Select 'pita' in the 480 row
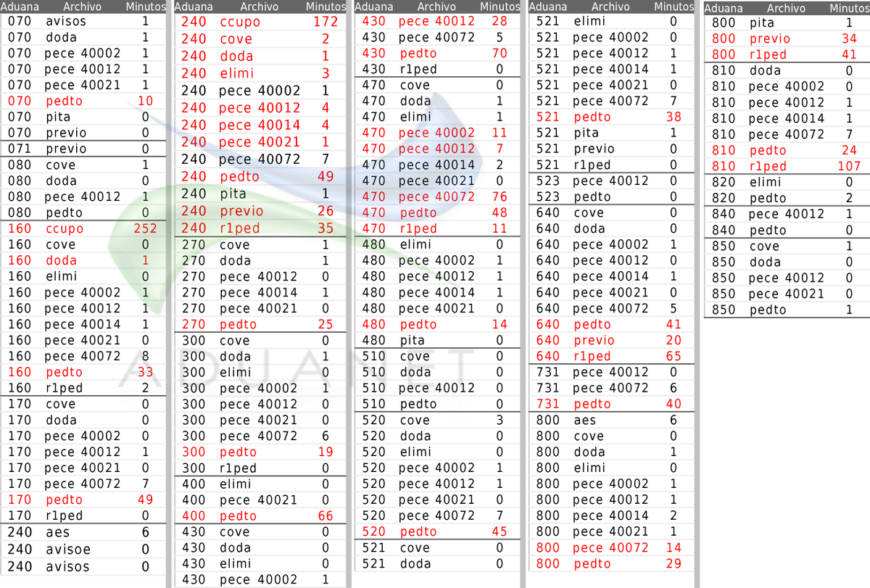Image resolution: width=870 pixels, height=588 pixels. tap(413, 341)
